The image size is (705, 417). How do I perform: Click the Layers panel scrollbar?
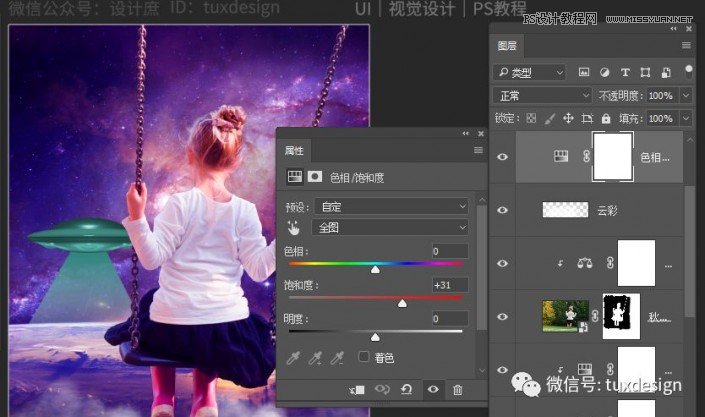pos(690,252)
